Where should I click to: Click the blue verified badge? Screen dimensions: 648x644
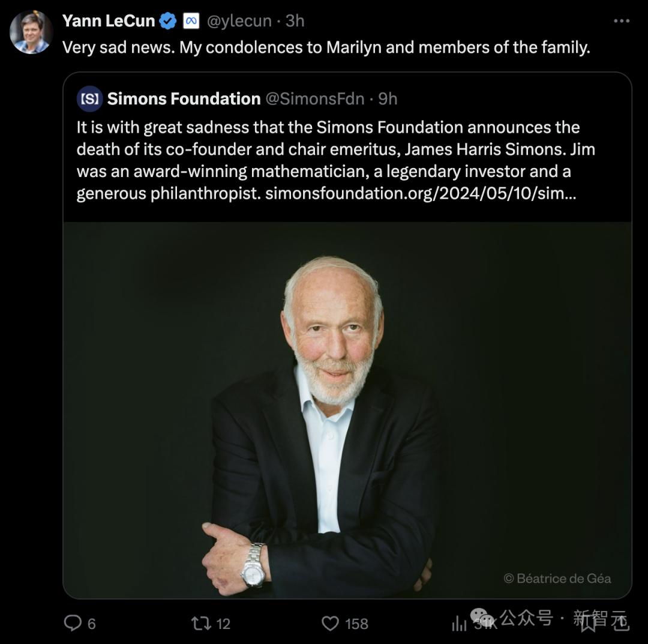168,21
